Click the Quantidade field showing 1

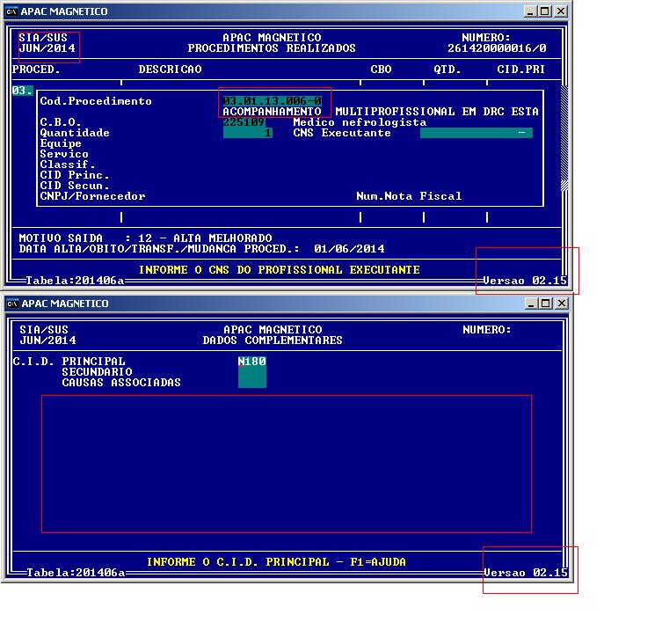pyautogui.click(x=247, y=133)
